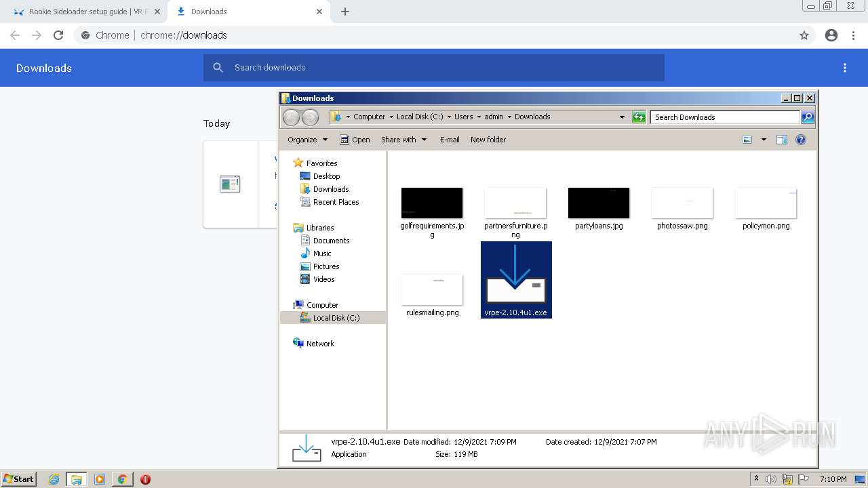The height and width of the screenshot is (488, 868).
Task: Open Explorer help icon
Action: click(801, 140)
